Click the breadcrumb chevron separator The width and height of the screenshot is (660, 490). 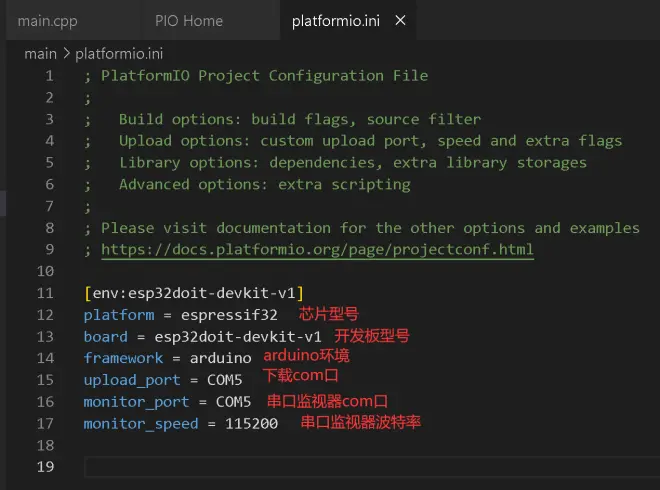point(66,53)
